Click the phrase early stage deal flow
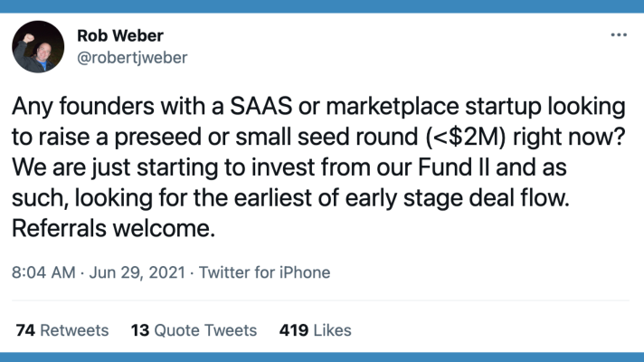 [458, 198]
